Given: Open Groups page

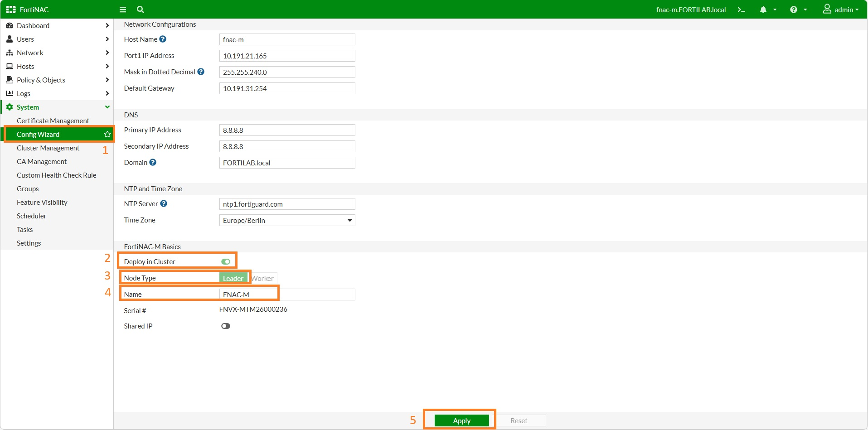Looking at the screenshot, I should (x=28, y=189).
